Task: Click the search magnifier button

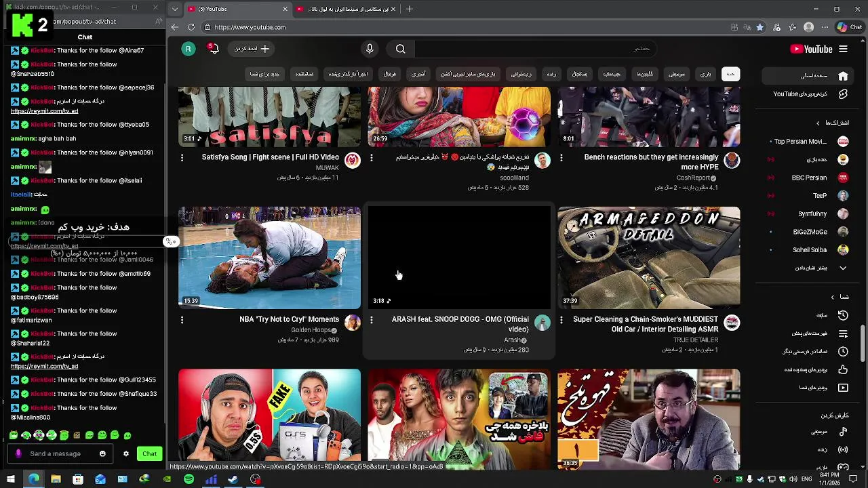Action: point(401,49)
